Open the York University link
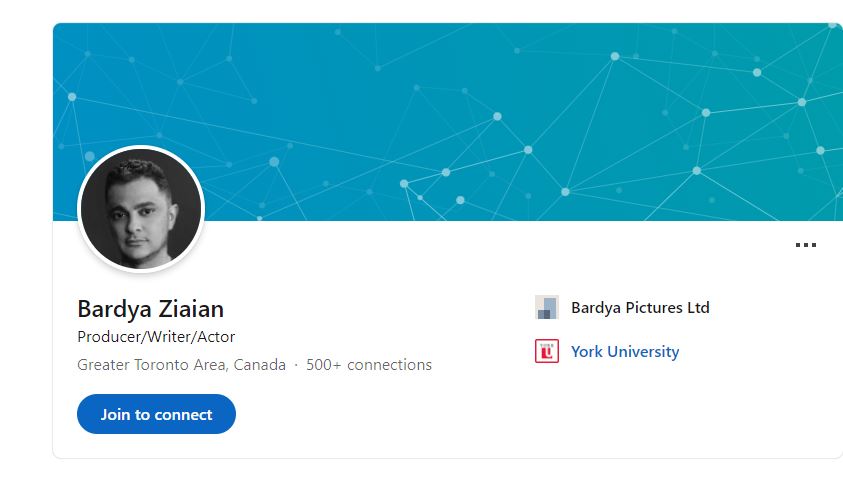Image resolution: width=843 pixels, height=478 pixels. [x=625, y=352]
